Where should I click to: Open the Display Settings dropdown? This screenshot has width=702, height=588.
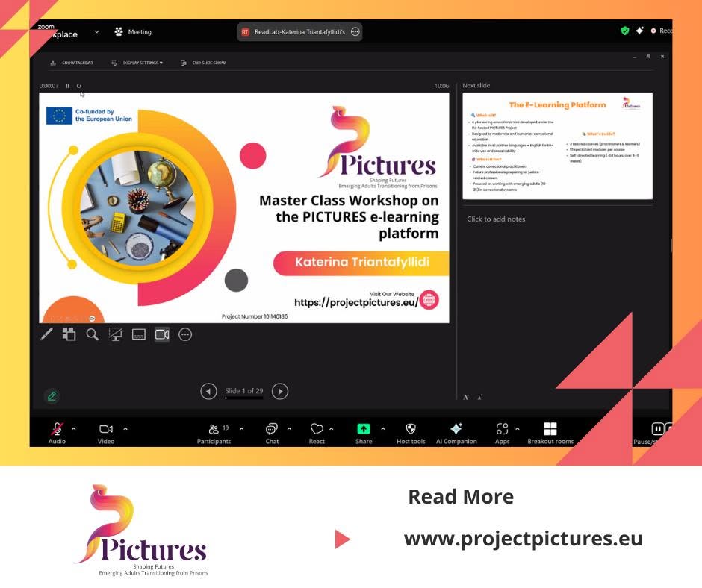[137, 63]
